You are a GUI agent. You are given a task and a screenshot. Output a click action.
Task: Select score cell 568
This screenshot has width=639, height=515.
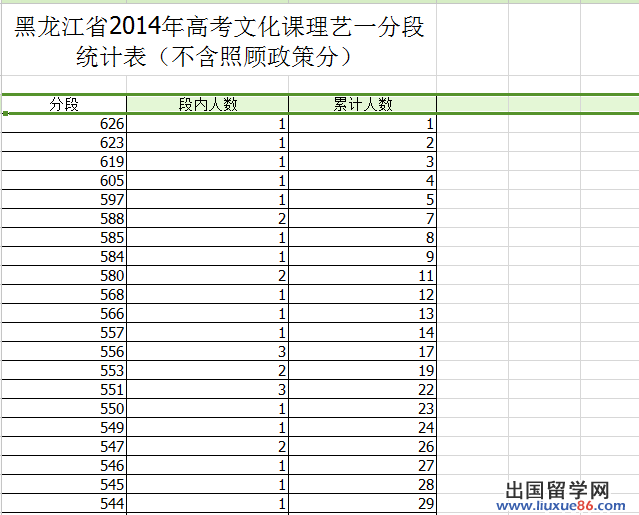coord(64,295)
